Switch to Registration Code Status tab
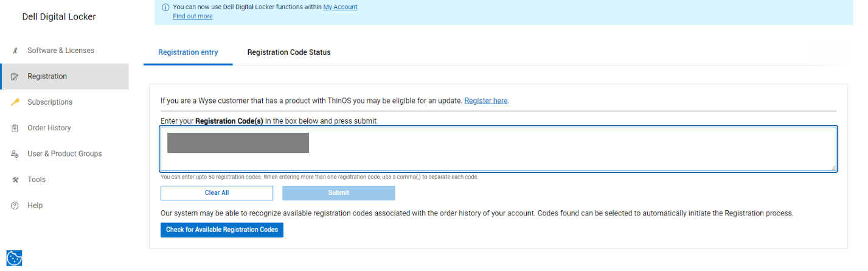 tap(289, 52)
